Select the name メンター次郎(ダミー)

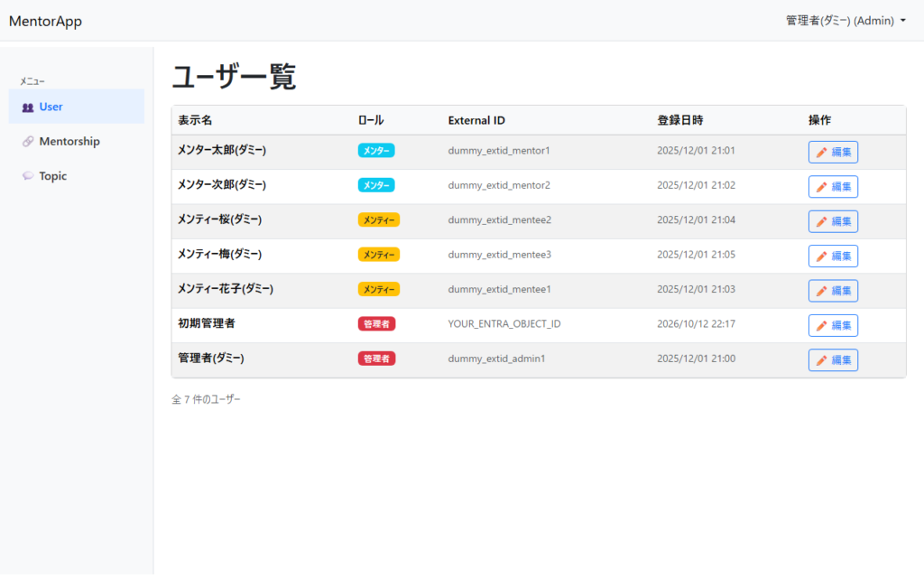point(222,185)
